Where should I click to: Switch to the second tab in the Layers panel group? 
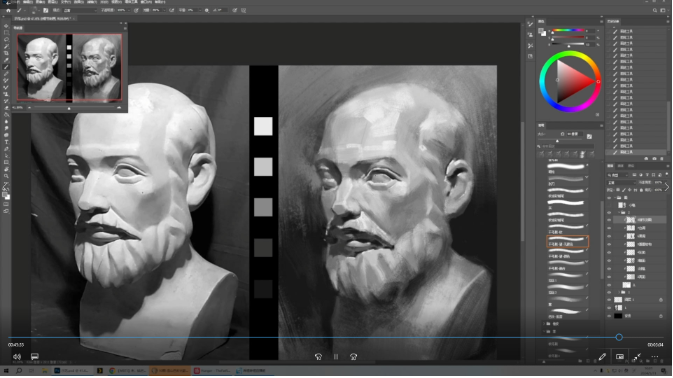[620, 166]
